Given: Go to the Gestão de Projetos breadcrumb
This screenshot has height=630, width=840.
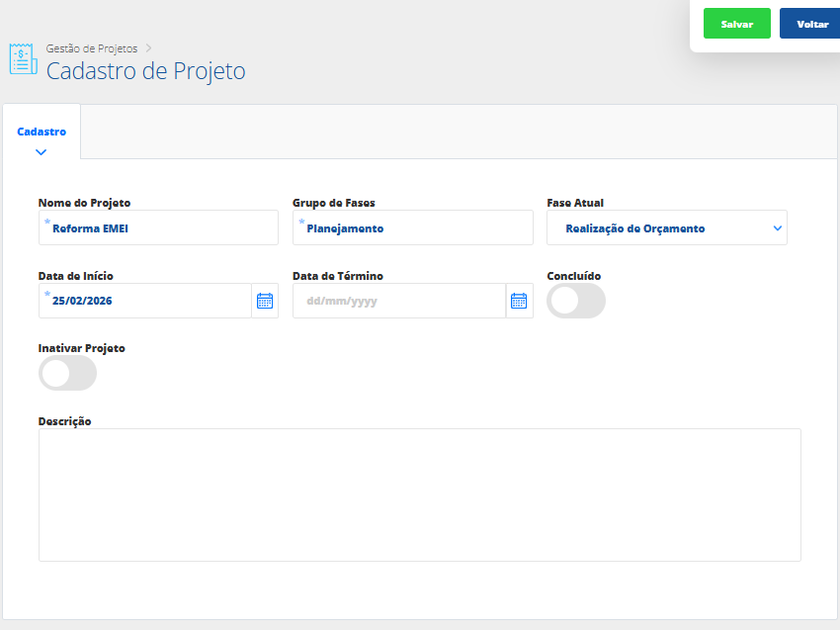Looking at the screenshot, I should click(x=92, y=47).
